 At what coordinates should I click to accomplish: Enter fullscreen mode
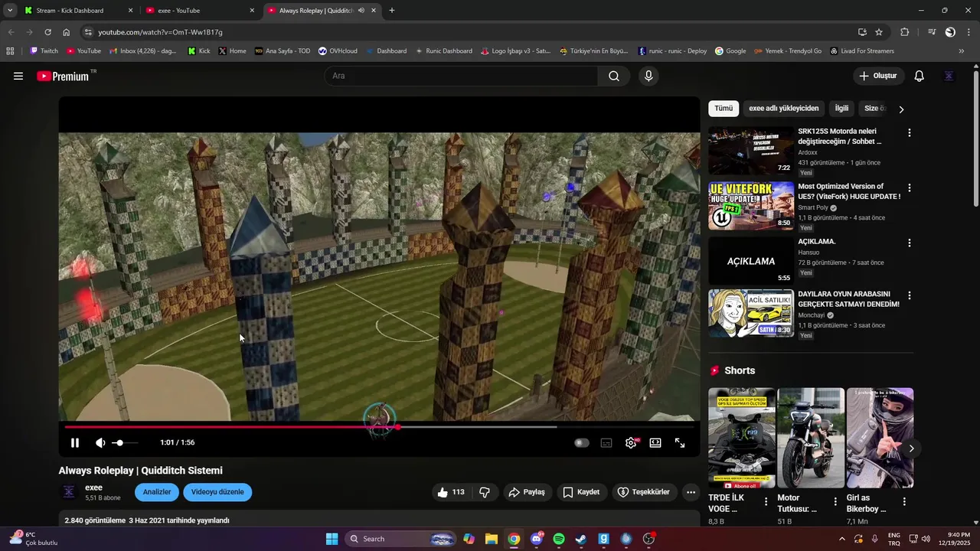[680, 442]
